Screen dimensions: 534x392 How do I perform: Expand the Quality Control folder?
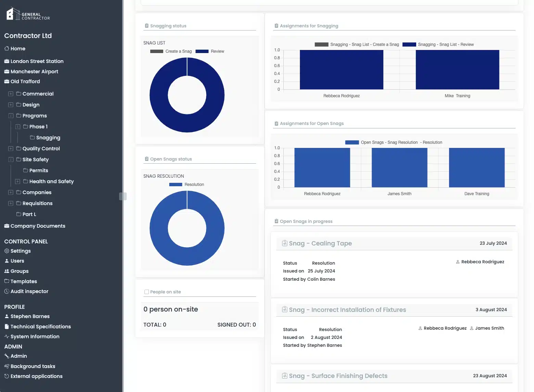click(x=11, y=149)
